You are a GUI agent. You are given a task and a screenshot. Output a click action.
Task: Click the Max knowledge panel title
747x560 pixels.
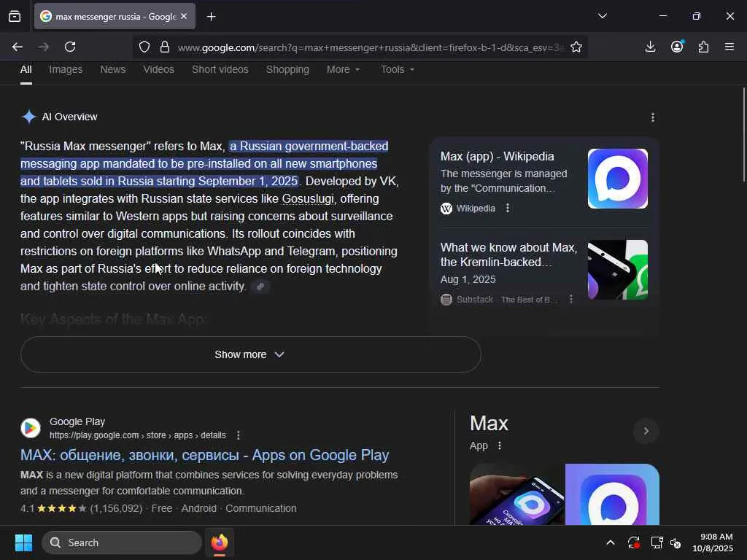(x=489, y=424)
